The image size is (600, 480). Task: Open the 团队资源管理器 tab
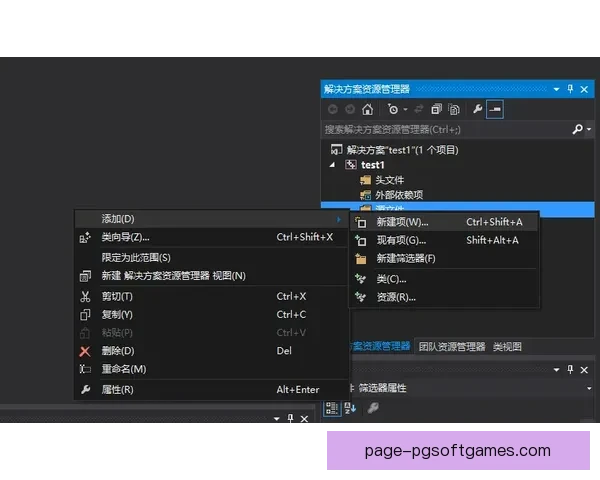[x=451, y=346]
